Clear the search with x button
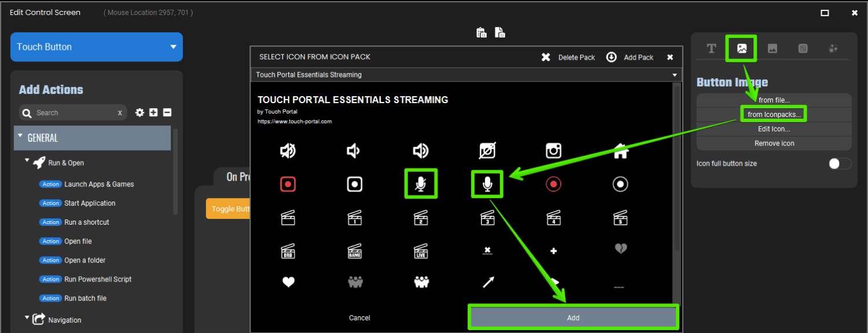This screenshot has width=868, height=333. click(120, 113)
